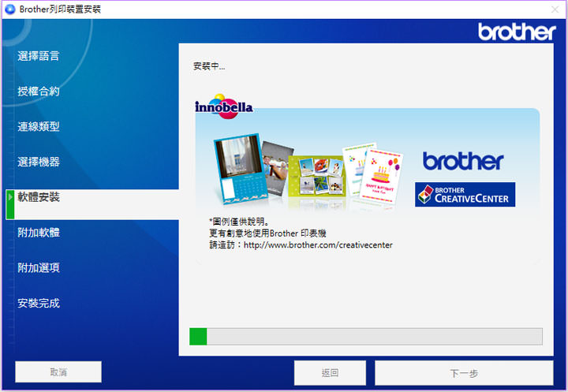Click the Brother installer title bar icon
The height and width of the screenshot is (392, 568).
[x=10, y=9]
